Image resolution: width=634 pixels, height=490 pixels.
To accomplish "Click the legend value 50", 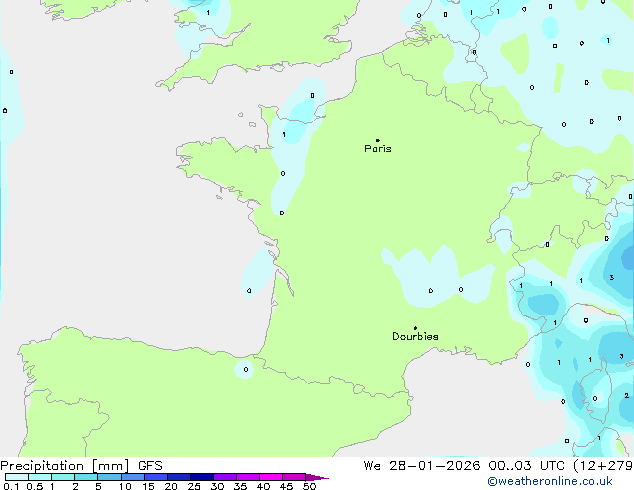I will coord(309,486).
